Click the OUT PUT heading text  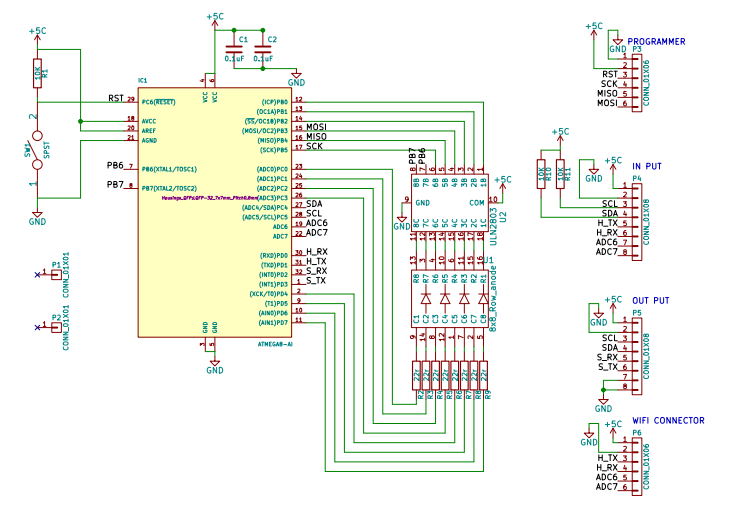pos(651,301)
